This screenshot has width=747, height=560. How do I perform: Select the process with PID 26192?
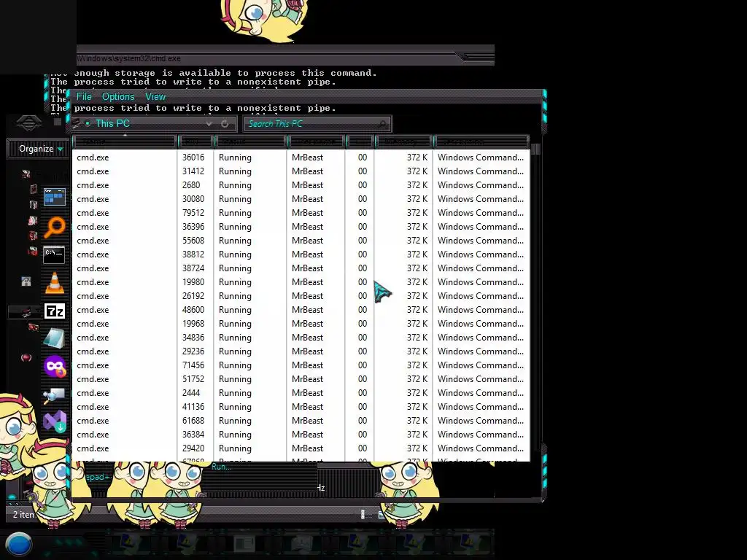[x=301, y=296]
